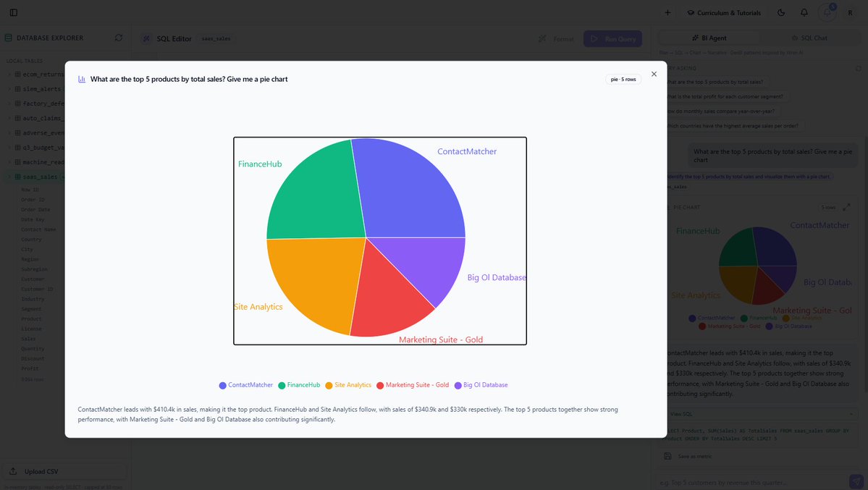
Task: Select the 'Quantity' column
Action: (x=33, y=349)
